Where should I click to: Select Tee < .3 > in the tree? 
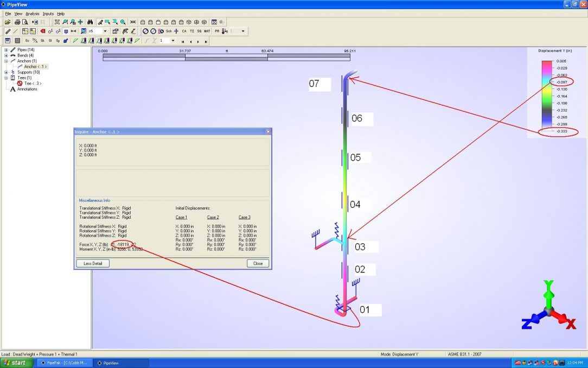[33, 83]
